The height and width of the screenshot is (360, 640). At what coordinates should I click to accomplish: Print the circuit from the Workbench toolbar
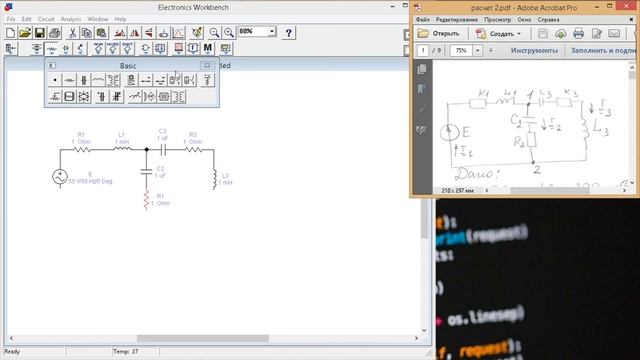(x=54, y=33)
